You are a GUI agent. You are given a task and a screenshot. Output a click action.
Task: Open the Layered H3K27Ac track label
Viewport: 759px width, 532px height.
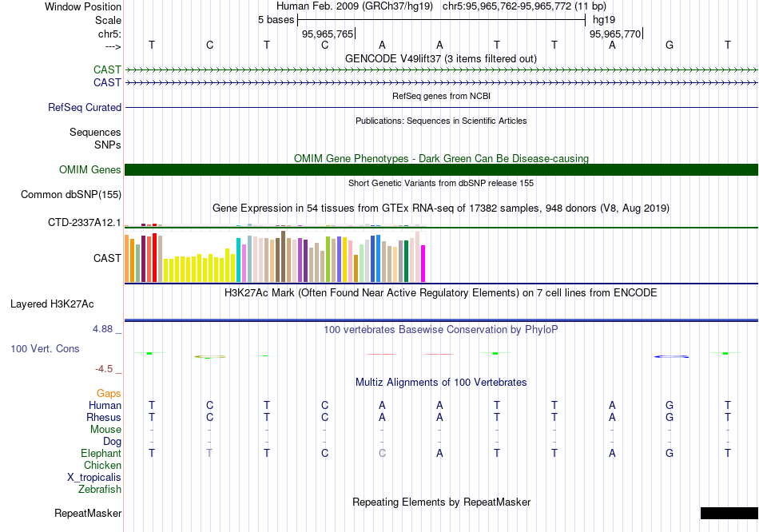(x=52, y=304)
